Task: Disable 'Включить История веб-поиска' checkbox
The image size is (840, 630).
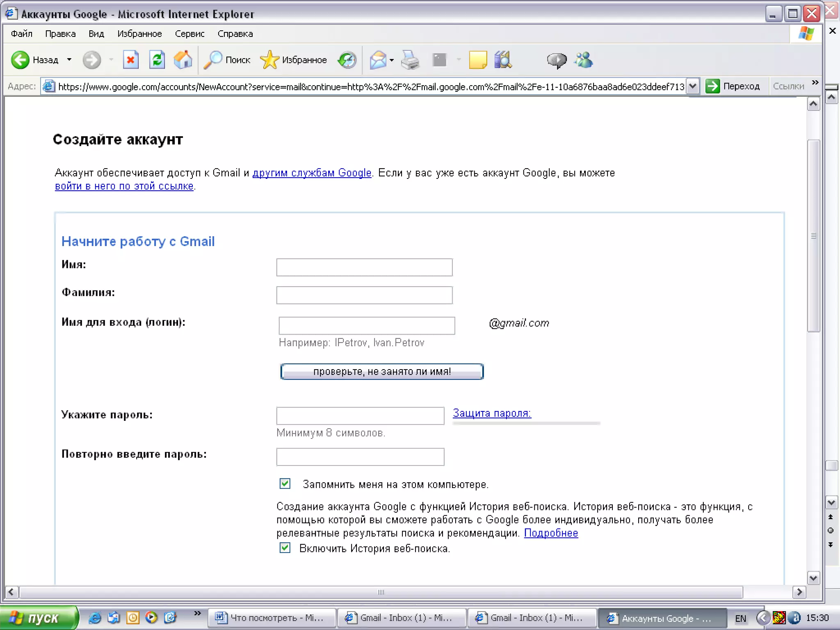Action: (x=285, y=548)
